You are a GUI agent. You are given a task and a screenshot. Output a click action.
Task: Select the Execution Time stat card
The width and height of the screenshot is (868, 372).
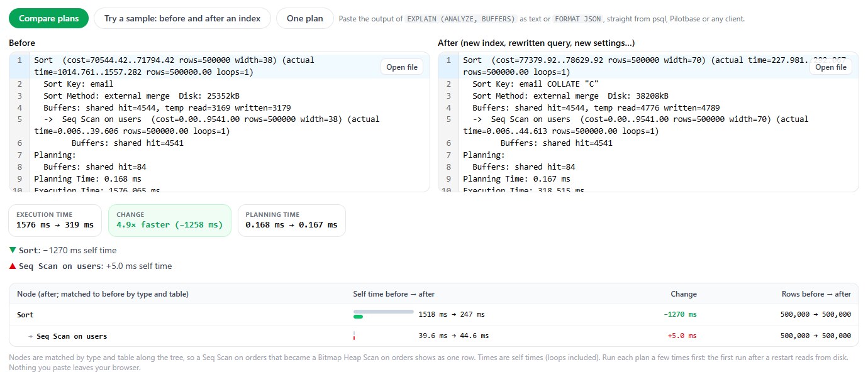55,221
